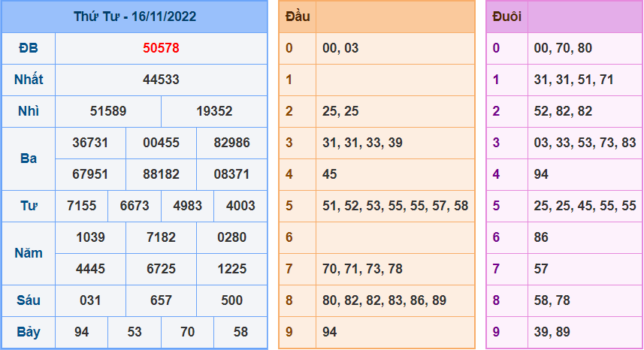Select Đuôi values 58, 78
Screen dimensions: 644x350
click(552, 300)
